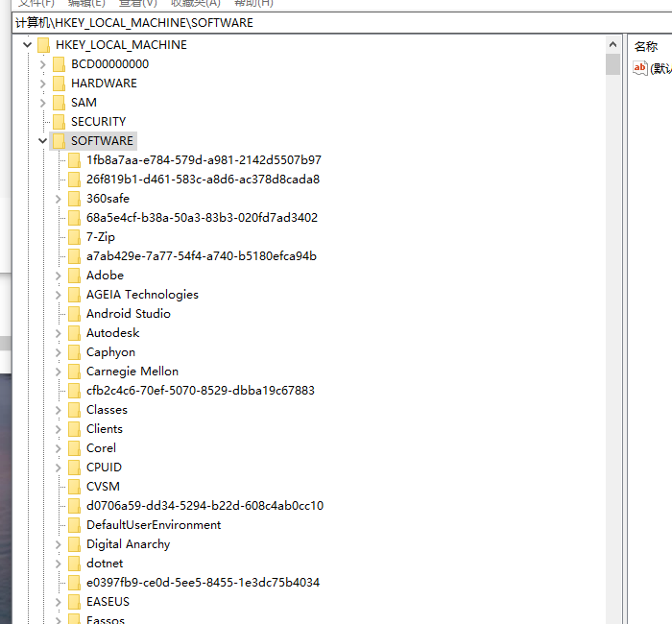Click the CVSM folder icon
The width and height of the screenshot is (672, 624).
pyautogui.click(x=74, y=487)
